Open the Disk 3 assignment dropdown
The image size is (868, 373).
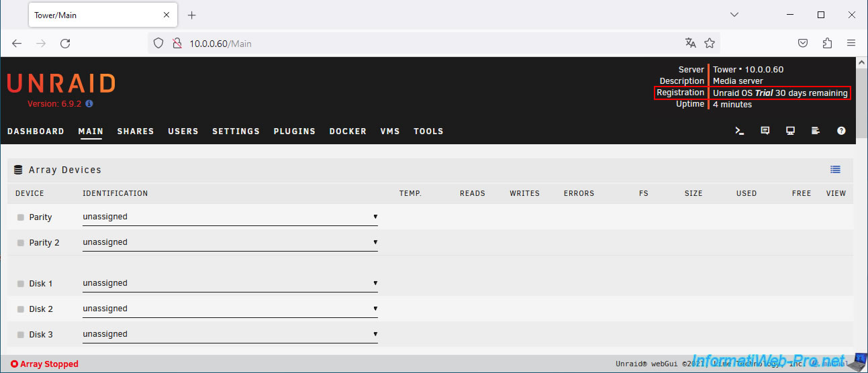[230, 335]
